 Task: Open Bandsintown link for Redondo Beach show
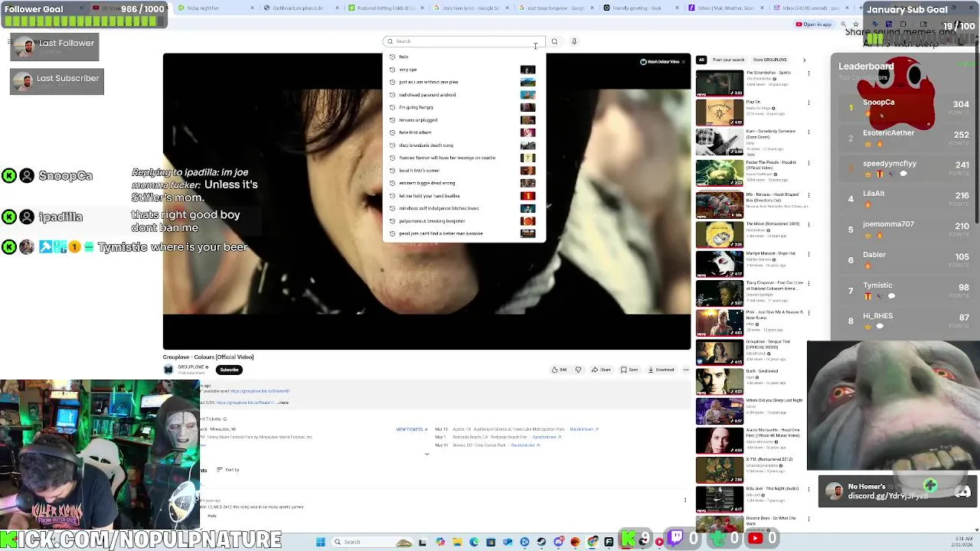point(547,437)
